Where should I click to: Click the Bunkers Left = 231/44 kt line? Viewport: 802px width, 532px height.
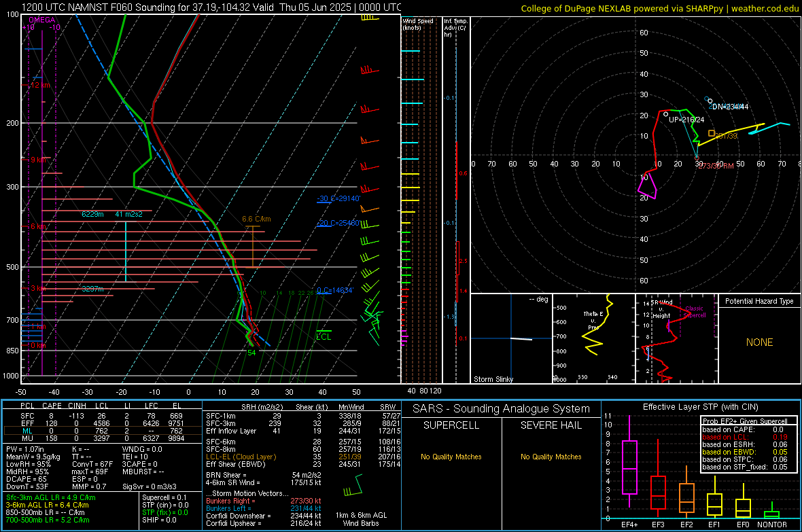(264, 508)
